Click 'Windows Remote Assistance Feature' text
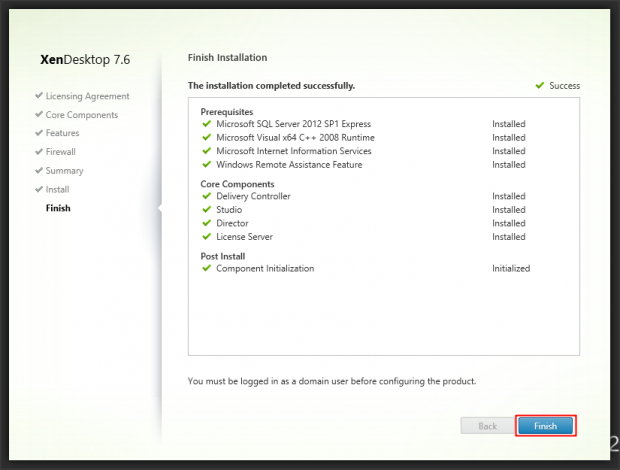This screenshot has height=470, width=620. [x=289, y=164]
